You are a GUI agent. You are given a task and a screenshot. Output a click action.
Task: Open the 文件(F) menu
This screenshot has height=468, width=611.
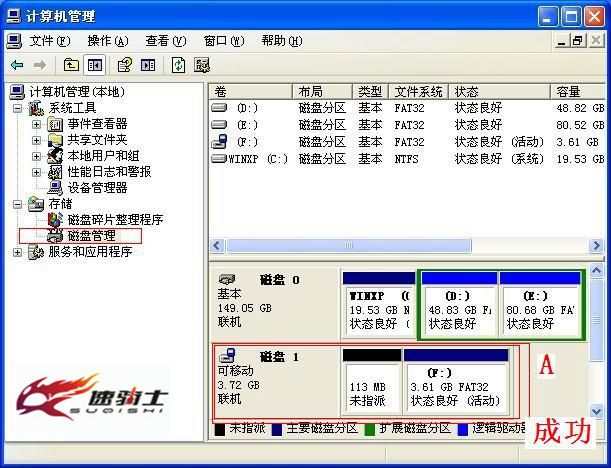pyautogui.click(x=49, y=41)
